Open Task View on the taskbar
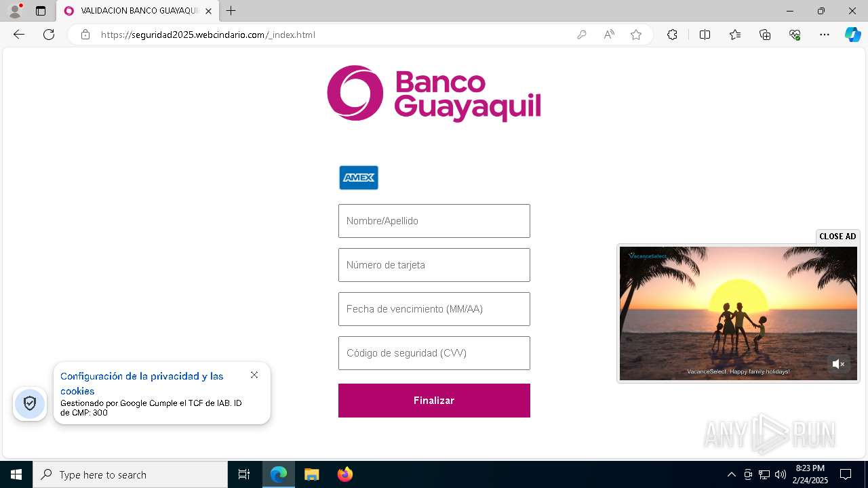The image size is (868, 488). (x=244, y=474)
